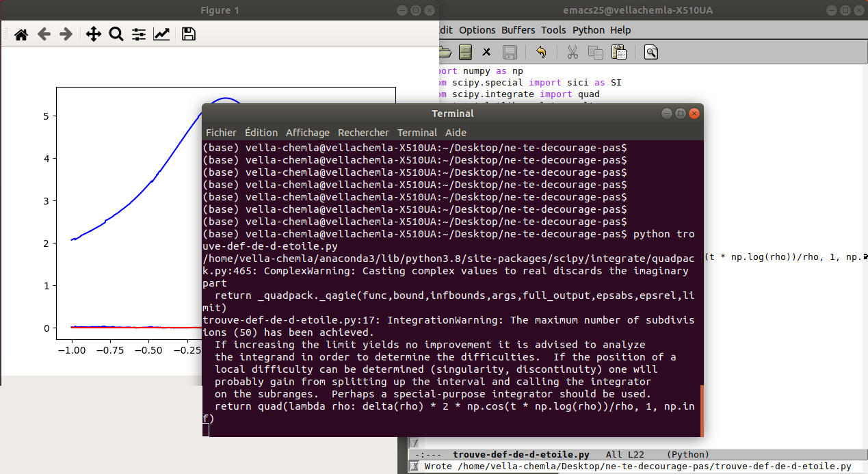The height and width of the screenshot is (474, 868).
Task: Open the Python menu in Emacs
Action: point(588,30)
